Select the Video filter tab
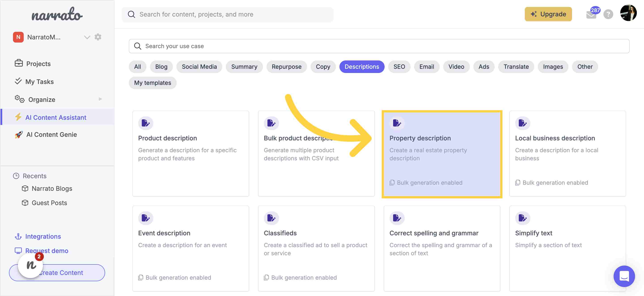644x296 pixels. (x=456, y=67)
